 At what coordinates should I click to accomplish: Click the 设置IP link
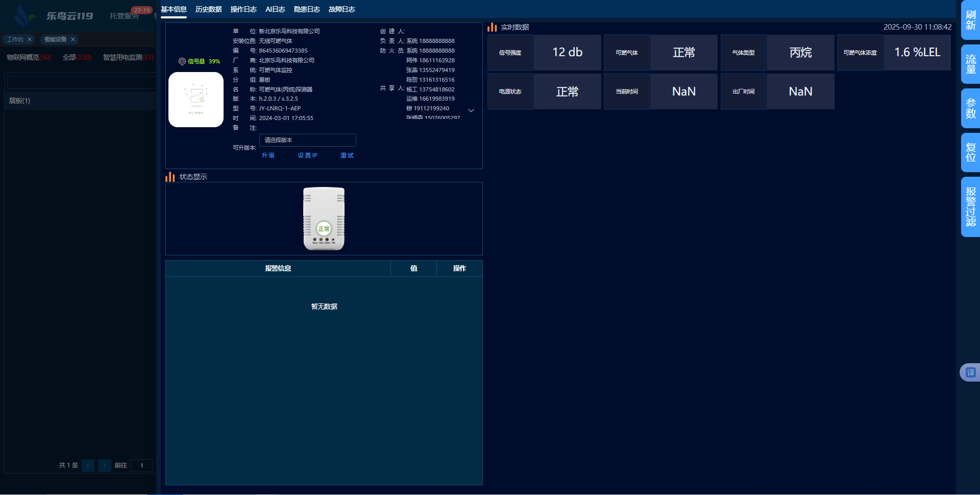pyautogui.click(x=307, y=155)
